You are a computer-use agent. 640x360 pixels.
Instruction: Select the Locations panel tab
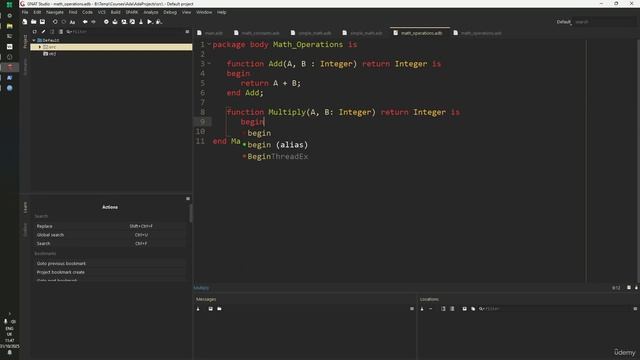click(x=429, y=299)
